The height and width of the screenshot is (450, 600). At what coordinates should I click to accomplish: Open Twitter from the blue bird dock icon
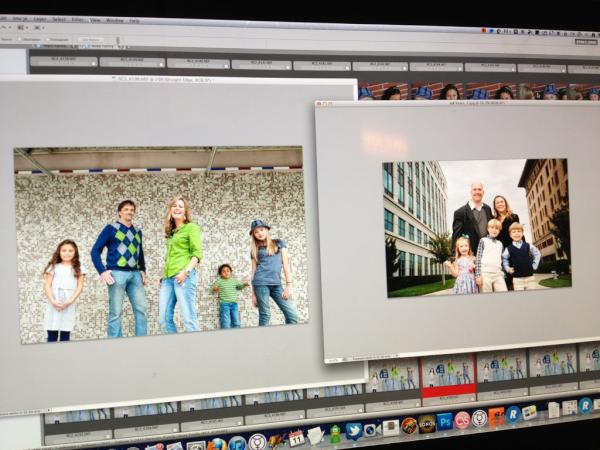354,431
